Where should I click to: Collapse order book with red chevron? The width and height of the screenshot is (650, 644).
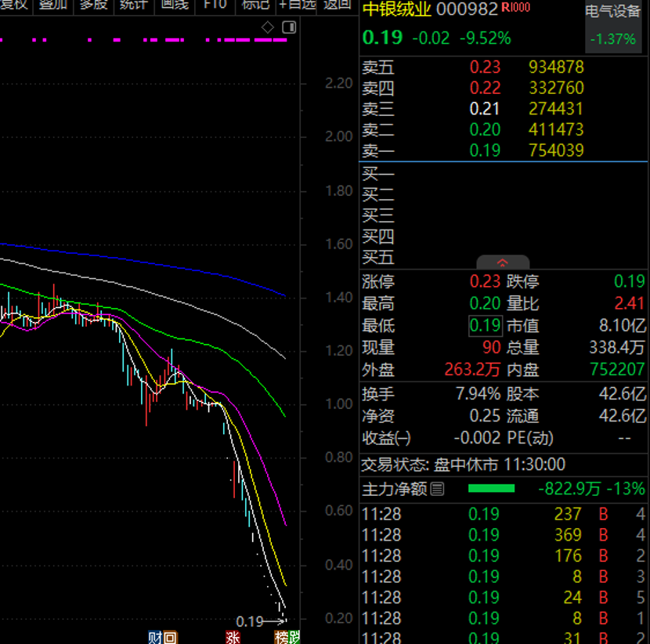tap(503, 262)
